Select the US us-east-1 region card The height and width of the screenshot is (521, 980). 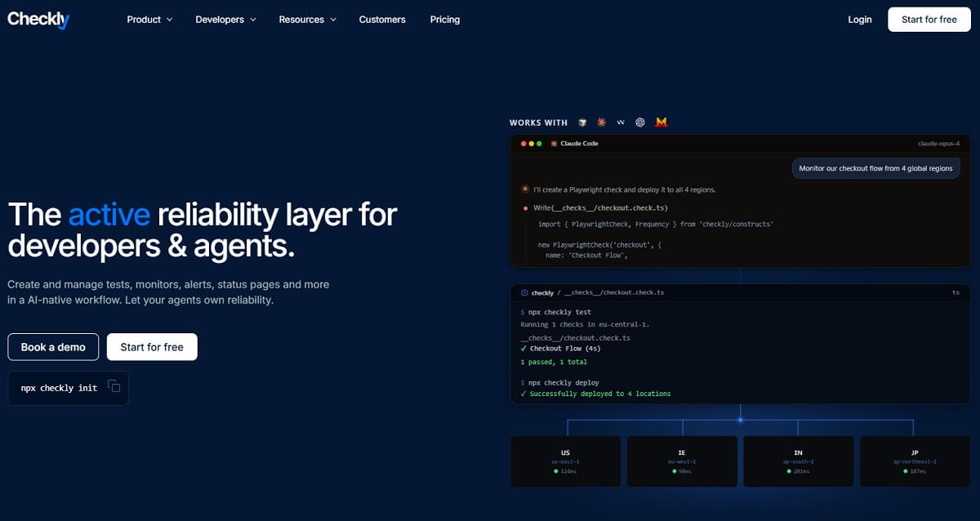(x=565, y=461)
